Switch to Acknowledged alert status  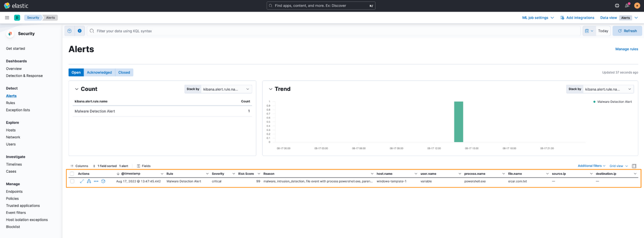(99, 72)
